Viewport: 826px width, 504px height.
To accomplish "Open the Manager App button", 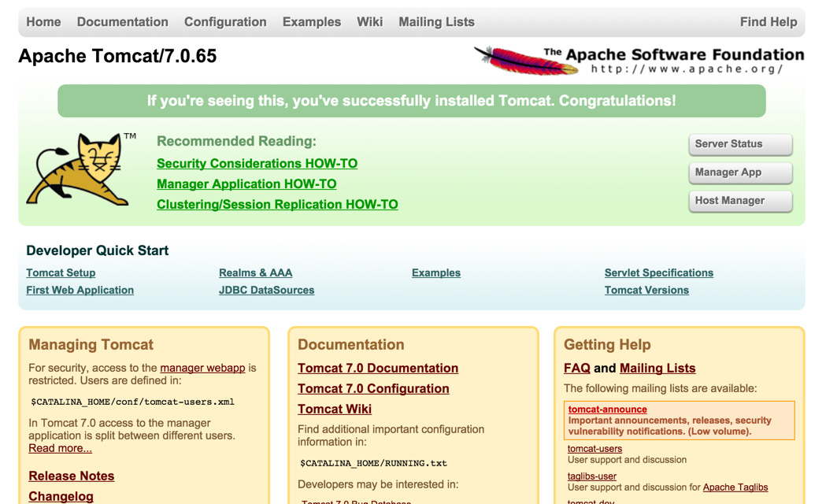I will (x=741, y=172).
